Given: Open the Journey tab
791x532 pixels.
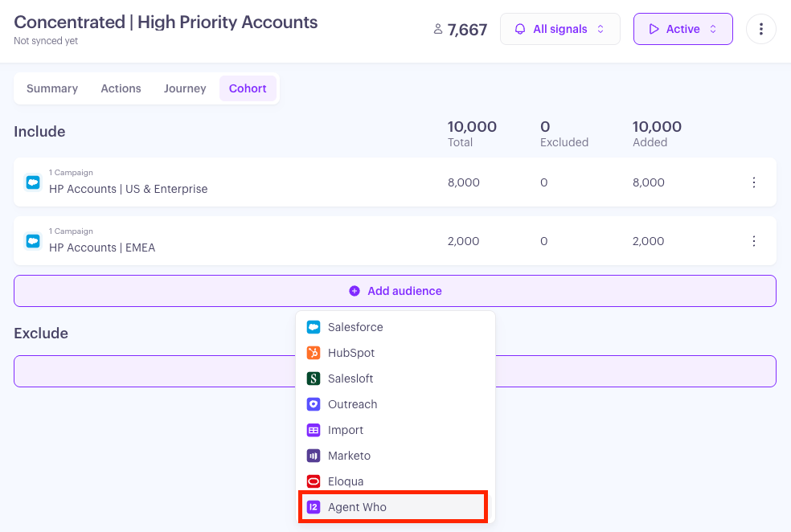Looking at the screenshot, I should tap(185, 88).
